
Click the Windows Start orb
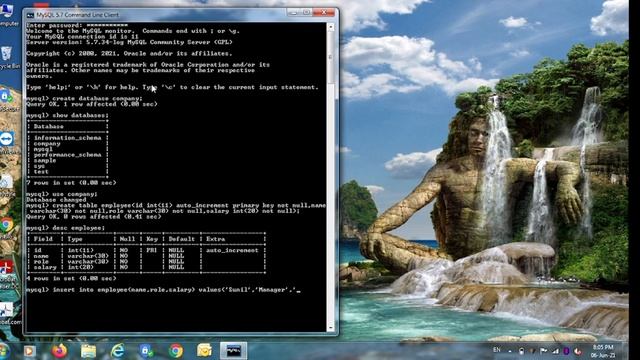pos(3,350)
